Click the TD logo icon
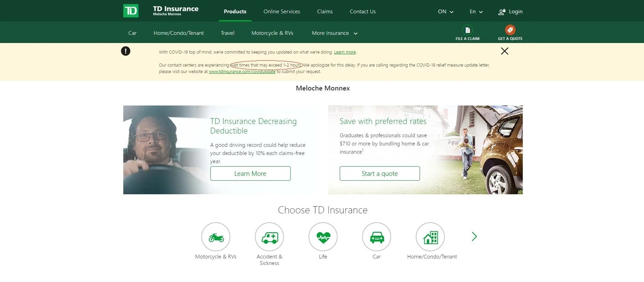This screenshot has height=282, width=644. [x=131, y=11]
